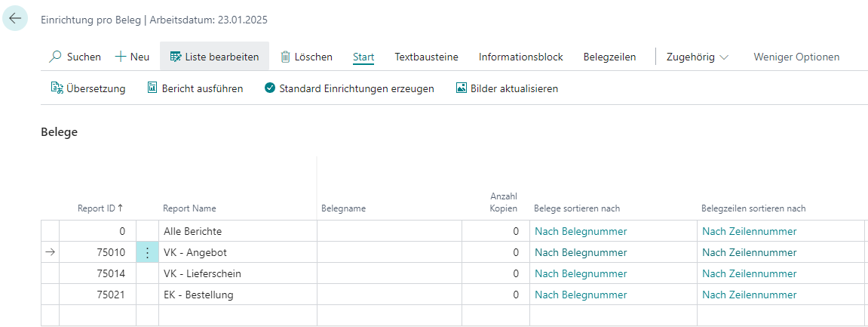Click Nach Belegnummer link for Alle Berichte
Viewport: 868px width, 327px height.
point(581,231)
